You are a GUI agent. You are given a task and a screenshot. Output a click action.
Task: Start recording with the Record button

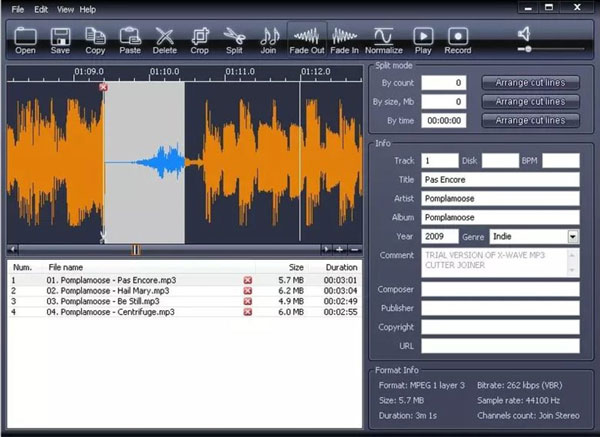coord(458,40)
